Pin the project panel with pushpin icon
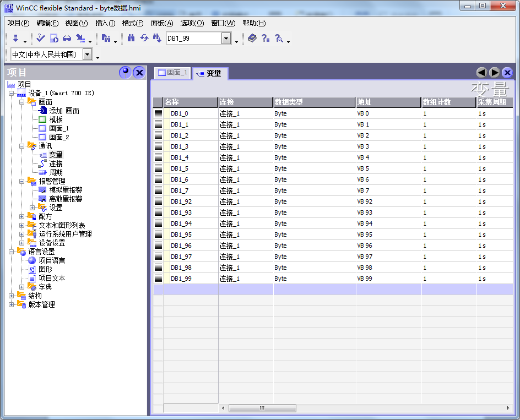 126,72
